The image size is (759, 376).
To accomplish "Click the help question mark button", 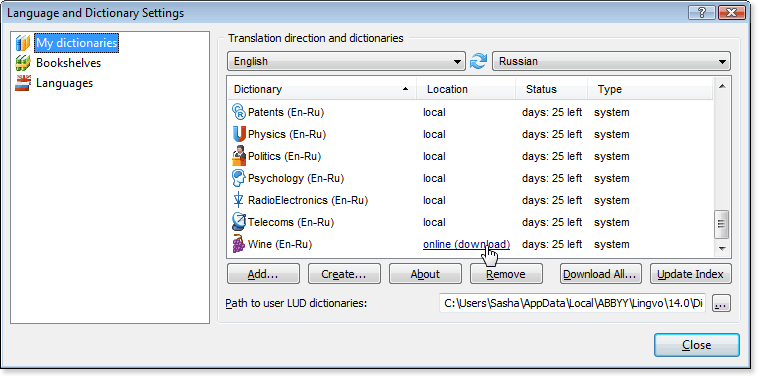I will (702, 13).
